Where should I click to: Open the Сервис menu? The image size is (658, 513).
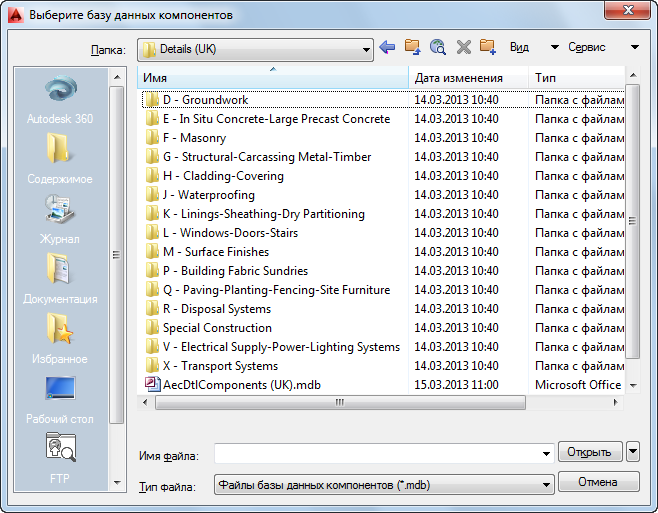pyautogui.click(x=587, y=47)
